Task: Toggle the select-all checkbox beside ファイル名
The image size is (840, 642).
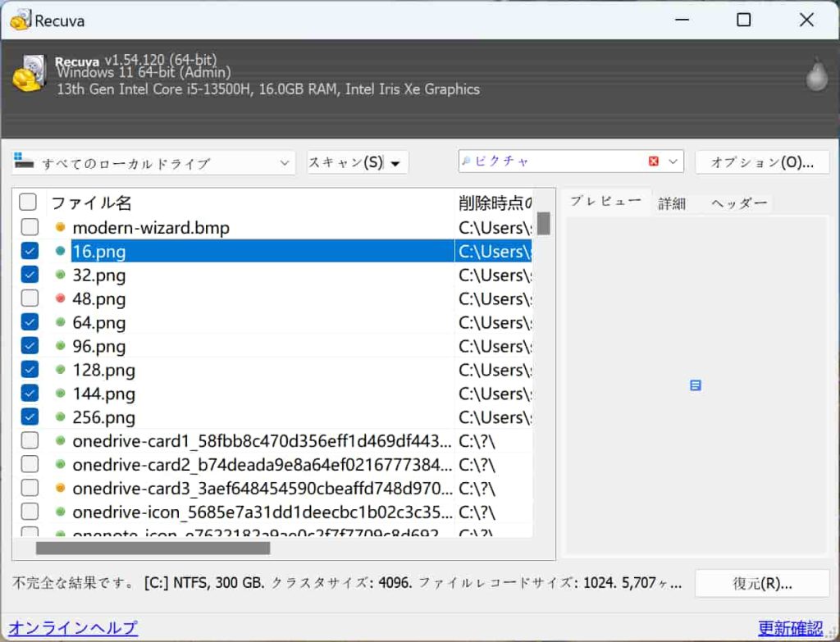Action: (x=28, y=202)
